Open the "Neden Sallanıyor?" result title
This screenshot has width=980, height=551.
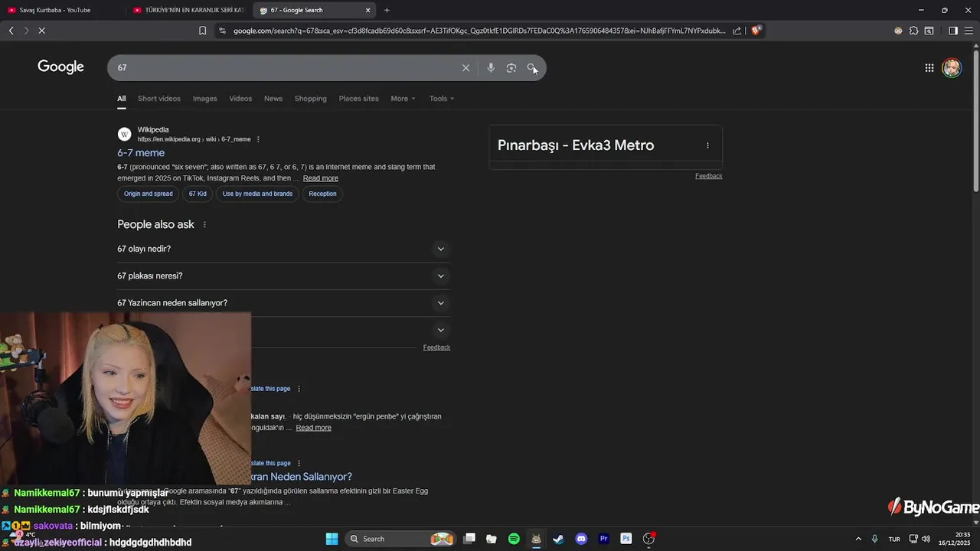click(x=301, y=477)
